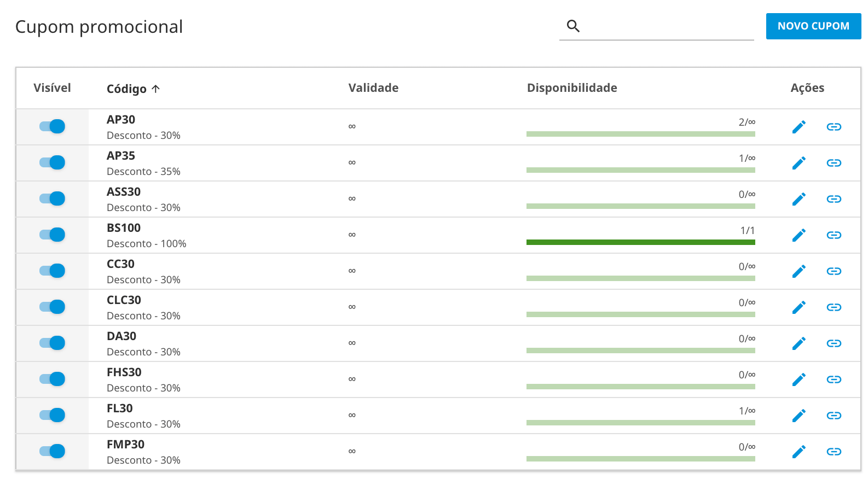Edit the FMP30 coupon with pencil icon

point(799,452)
